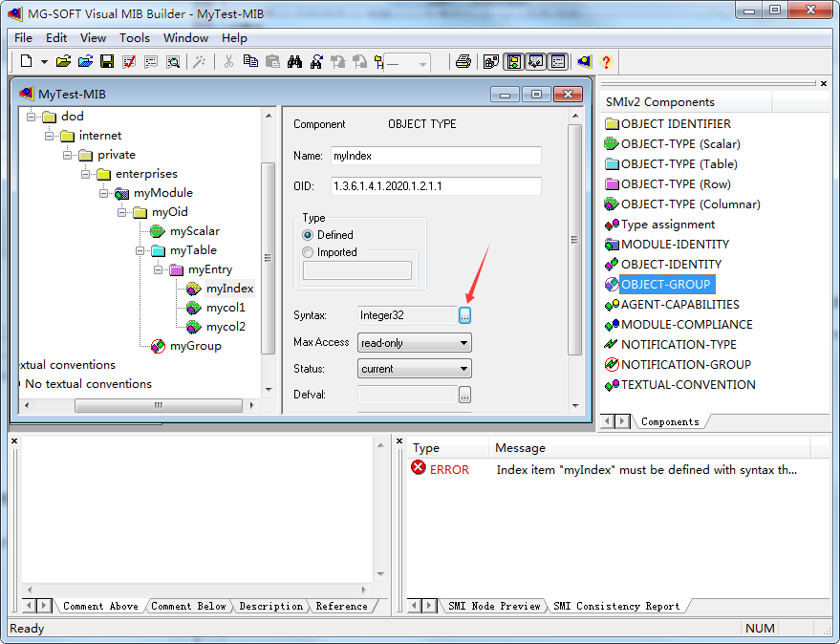Select the NOTIFICATION-TYPE component icon

coord(612,345)
